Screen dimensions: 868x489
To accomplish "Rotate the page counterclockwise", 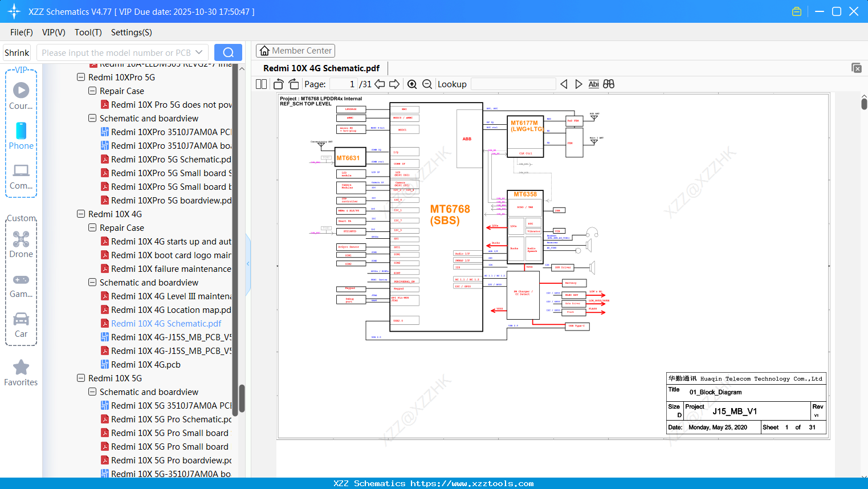I will point(278,84).
